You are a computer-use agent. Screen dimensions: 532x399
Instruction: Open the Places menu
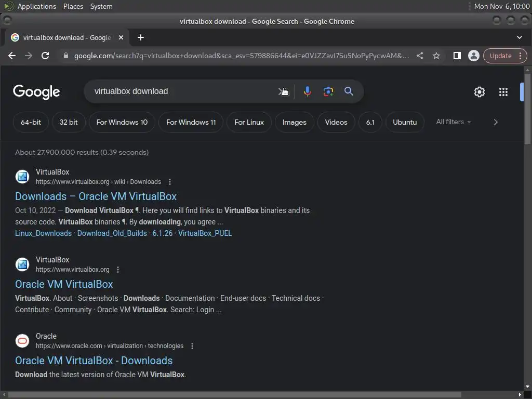73,6
